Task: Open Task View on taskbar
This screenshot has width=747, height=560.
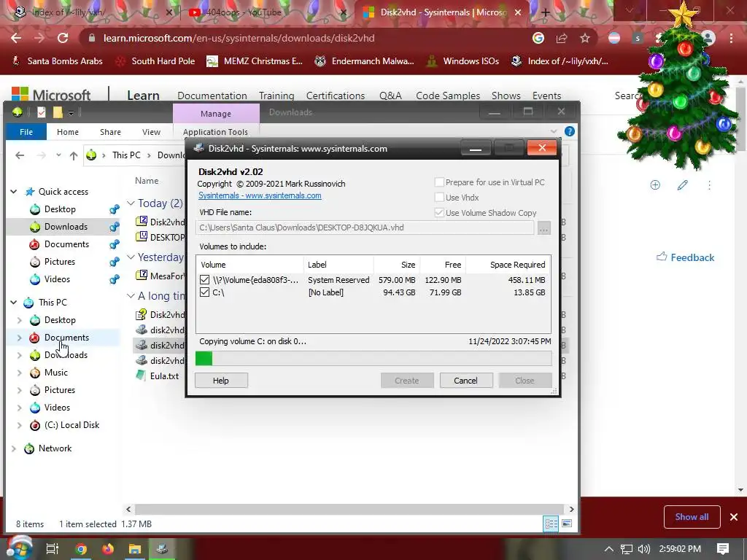Action: pos(52,549)
